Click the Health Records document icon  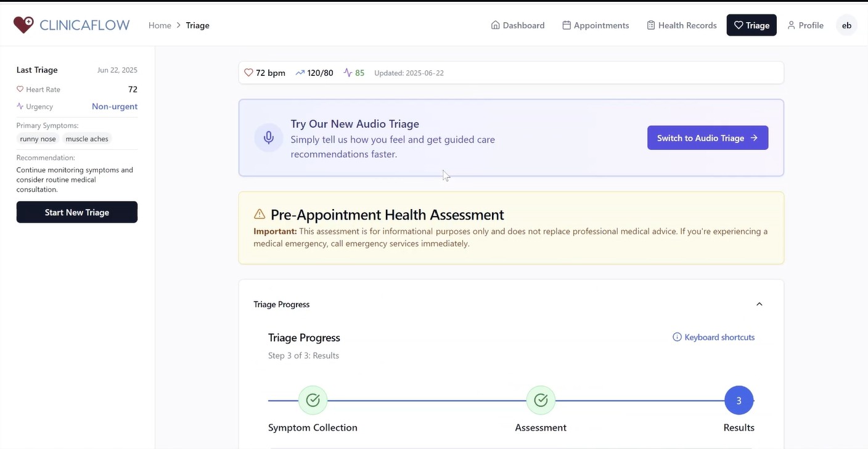[x=650, y=25]
